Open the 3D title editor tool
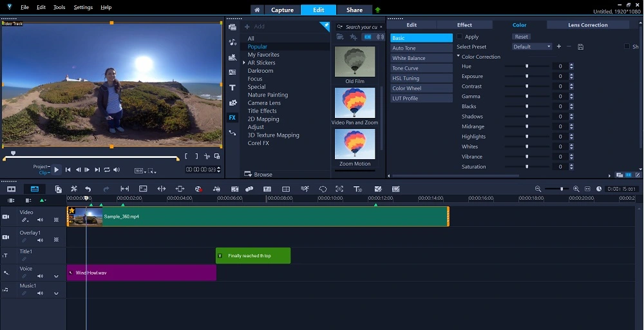644x330 pixels. pyautogui.click(x=358, y=189)
